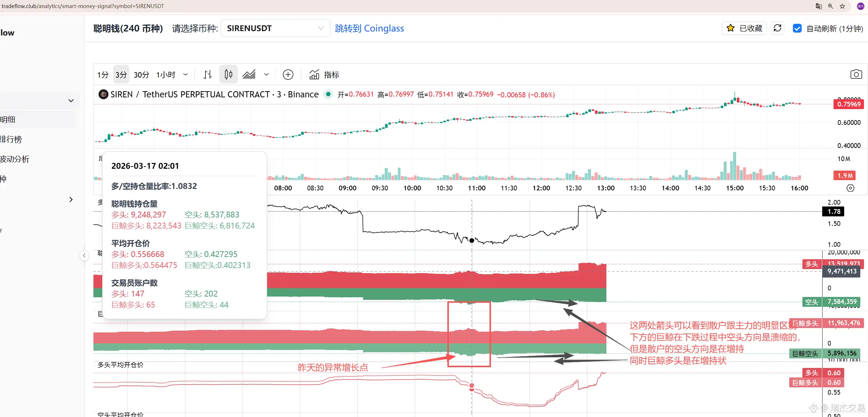Expand the chart style dropdown arrow

pyautogui.click(x=266, y=75)
